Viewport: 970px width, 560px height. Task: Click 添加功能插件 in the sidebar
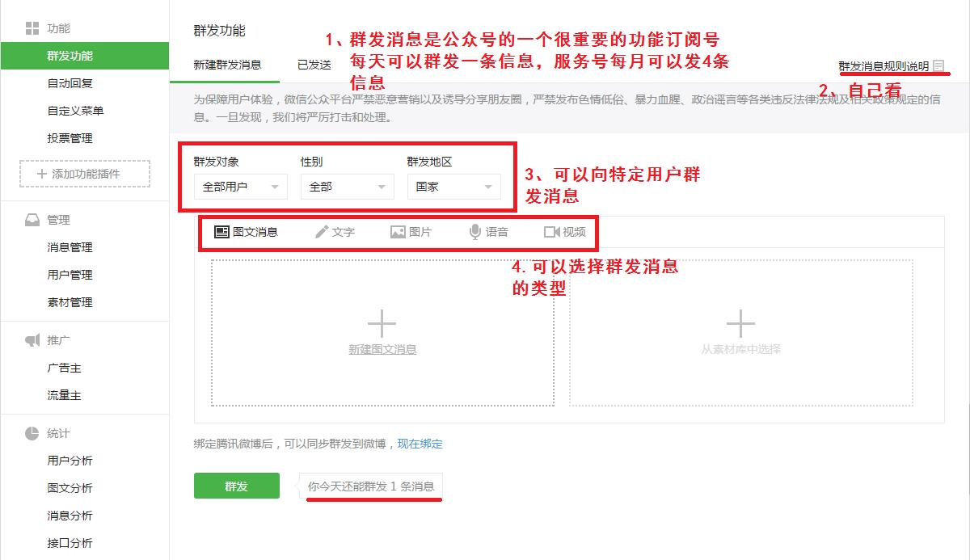coord(85,174)
